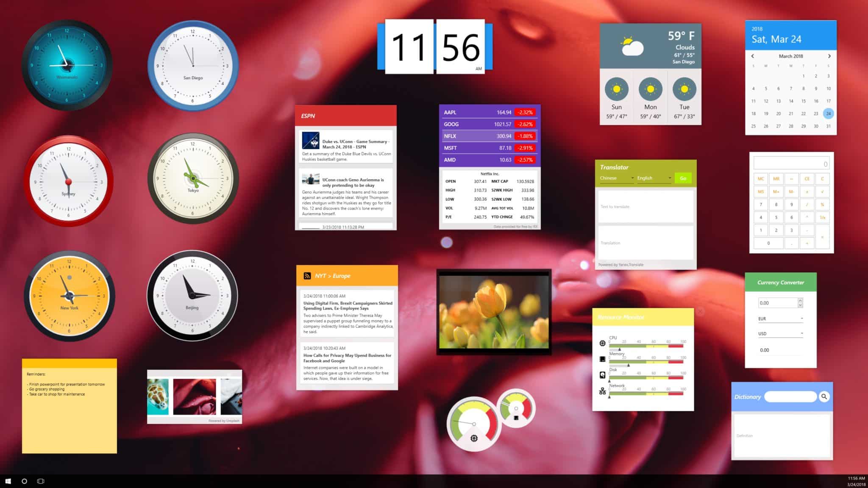Click the Memory chip icon in Resource Monitor
This screenshot has height=488, width=868.
[602, 359]
